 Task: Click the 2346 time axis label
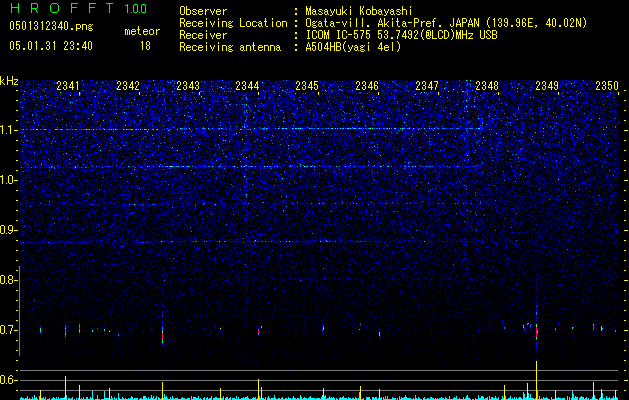(x=367, y=85)
